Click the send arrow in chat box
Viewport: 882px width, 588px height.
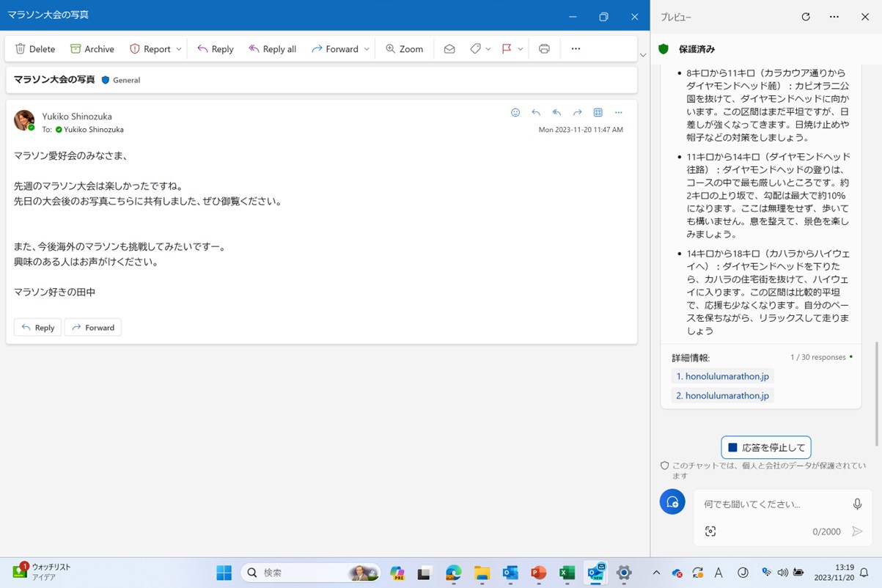(857, 532)
